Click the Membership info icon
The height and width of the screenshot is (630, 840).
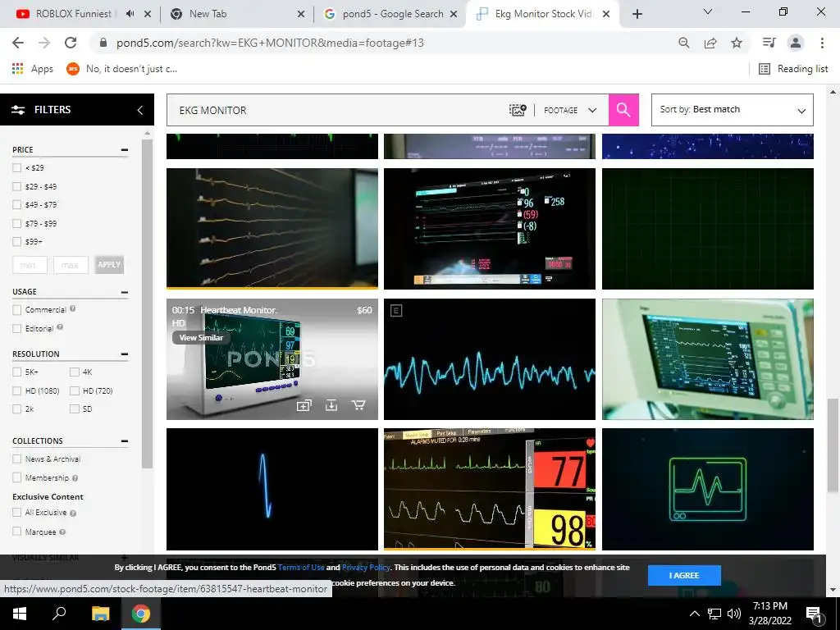click(75, 478)
